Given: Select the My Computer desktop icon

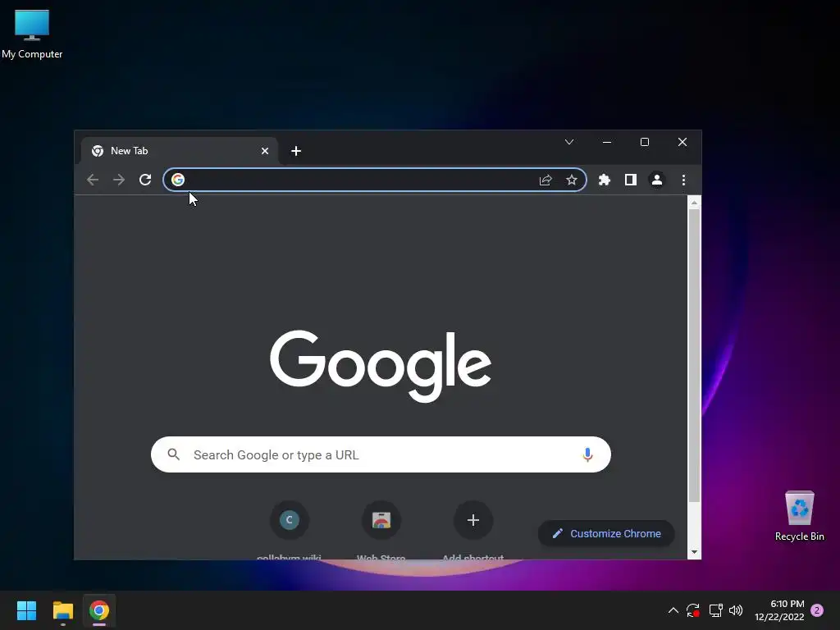Looking at the screenshot, I should (x=32, y=34).
